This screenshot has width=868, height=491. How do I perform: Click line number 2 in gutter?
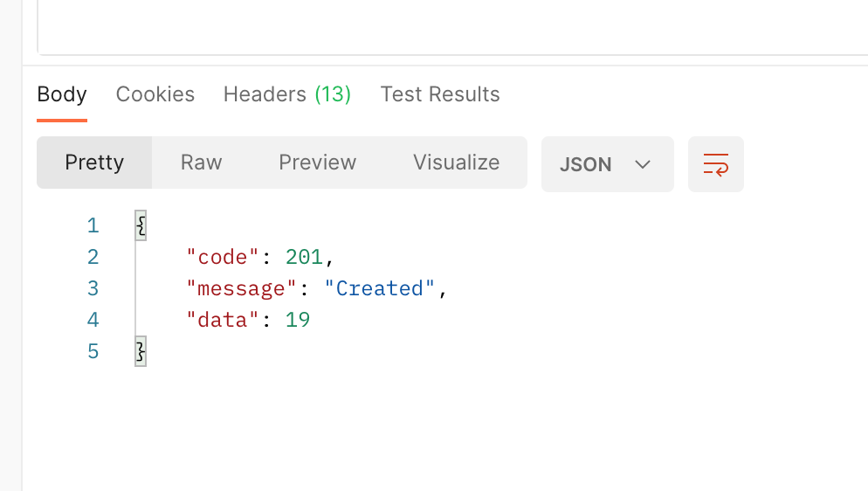93,258
